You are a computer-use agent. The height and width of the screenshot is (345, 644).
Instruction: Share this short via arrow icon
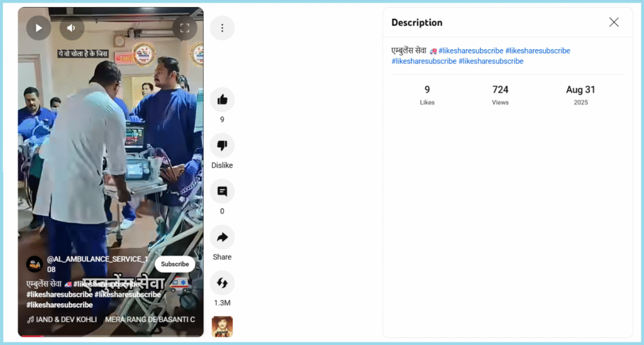(x=222, y=237)
